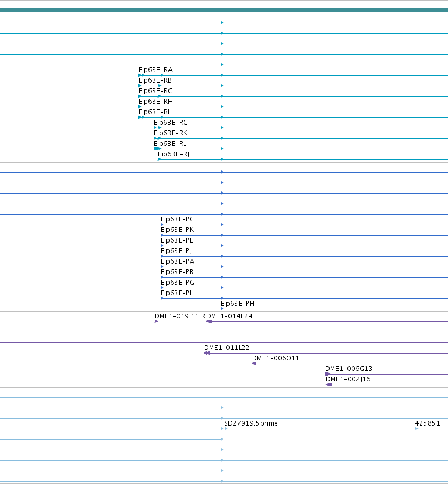Click the DME1-006G13 feature label

click(349, 369)
